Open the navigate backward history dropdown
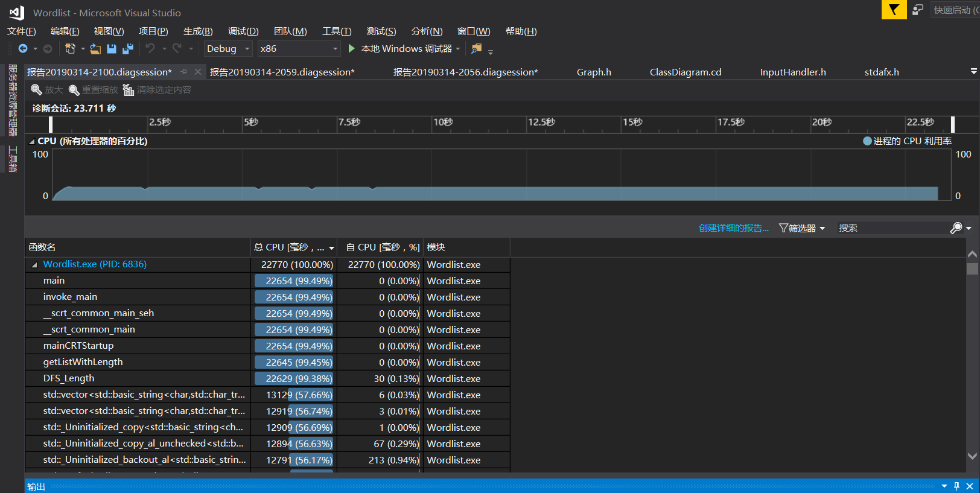The width and height of the screenshot is (980, 493). 35,48
